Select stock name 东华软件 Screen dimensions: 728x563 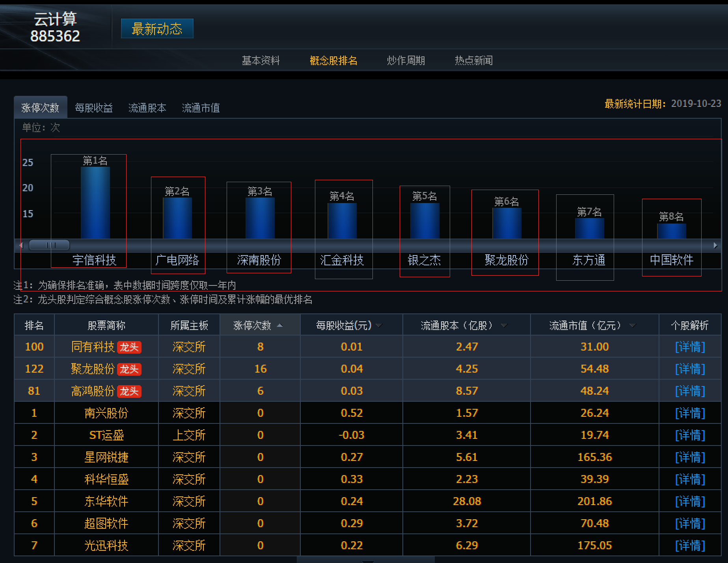click(106, 501)
